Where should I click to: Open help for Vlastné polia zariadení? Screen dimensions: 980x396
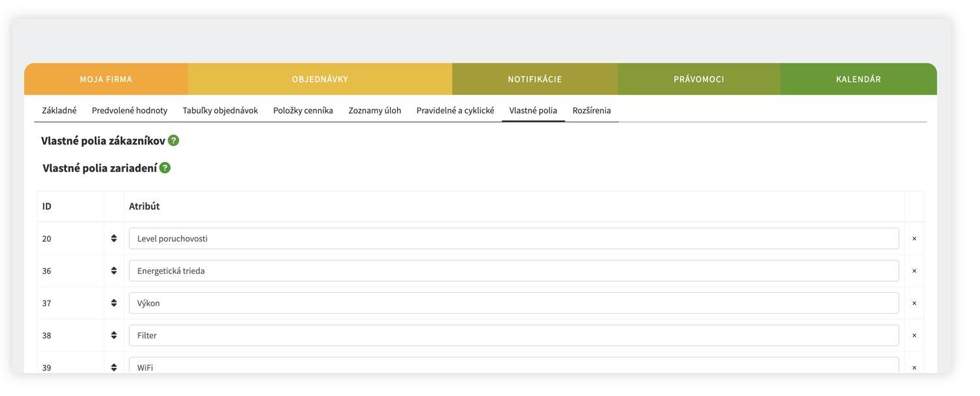(165, 168)
